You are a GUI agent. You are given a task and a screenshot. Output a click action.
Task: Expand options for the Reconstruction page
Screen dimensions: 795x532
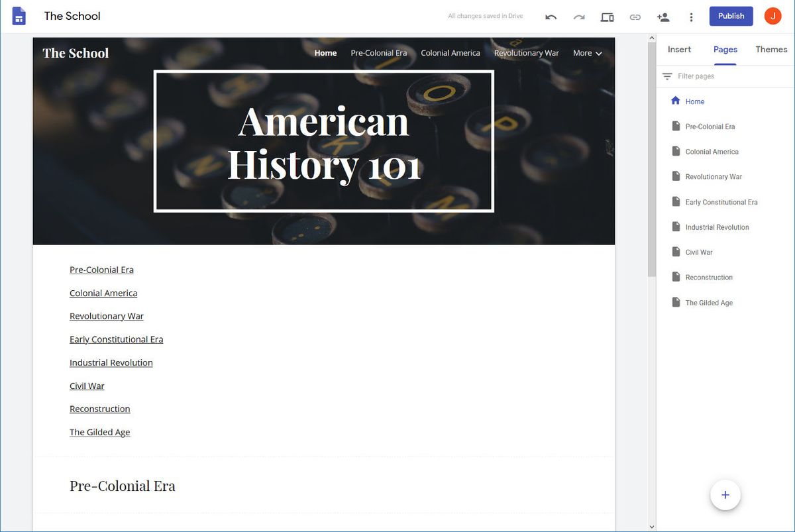tap(782, 277)
